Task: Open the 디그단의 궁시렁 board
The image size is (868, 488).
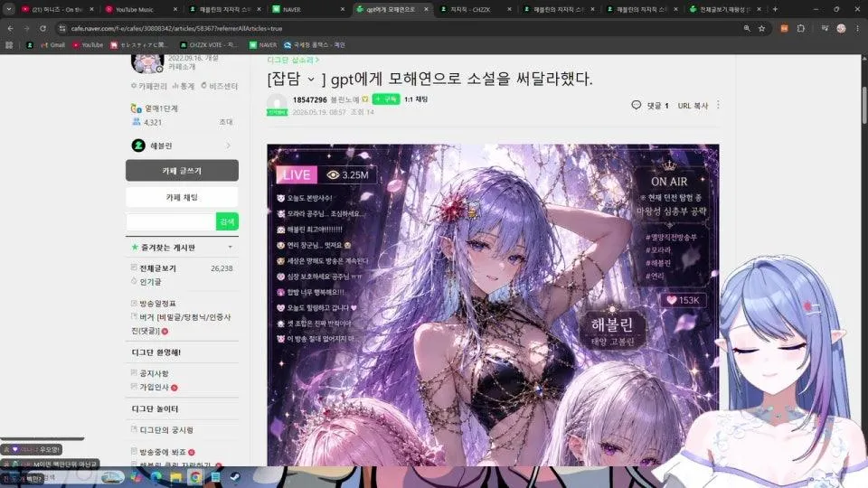Action: tap(166, 430)
